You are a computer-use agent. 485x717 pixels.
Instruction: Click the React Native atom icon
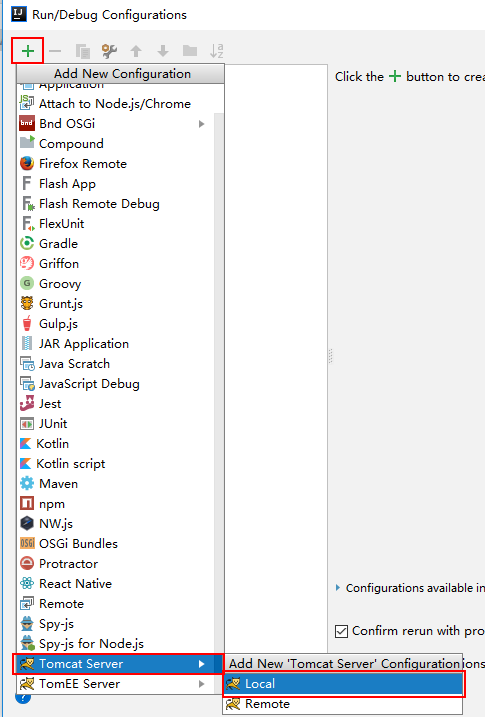pos(27,583)
